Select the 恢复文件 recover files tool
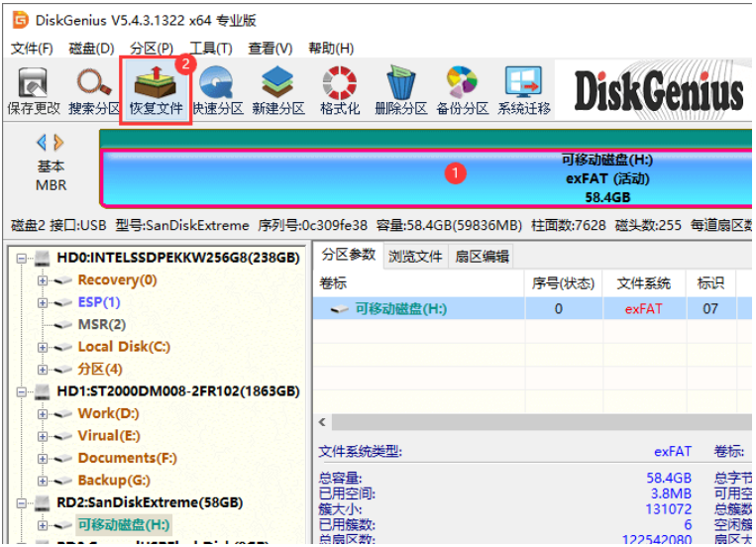Viewport: 756px width, 547px height. [x=156, y=91]
